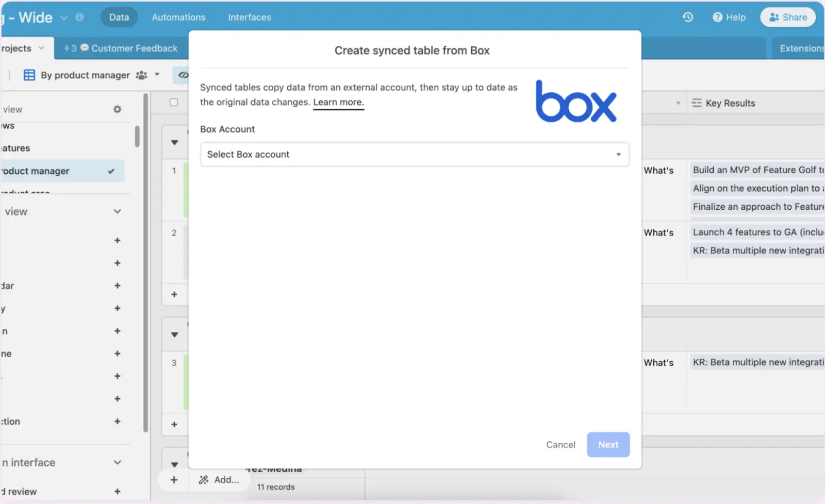Image resolution: width=825 pixels, height=504 pixels.
Task: Click the bottom add record plus icon
Action: pos(174,480)
